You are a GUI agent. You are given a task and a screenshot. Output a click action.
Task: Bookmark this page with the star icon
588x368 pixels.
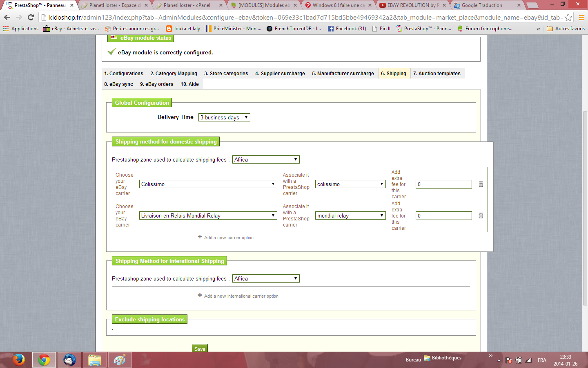pos(568,18)
